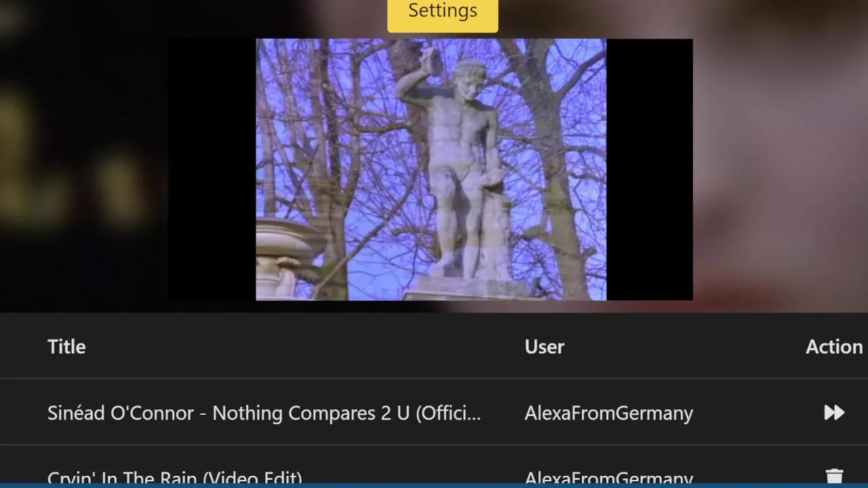
Task: Select Sinéad O'Connor - Nothing Compares 2 U title
Action: [x=264, y=413]
